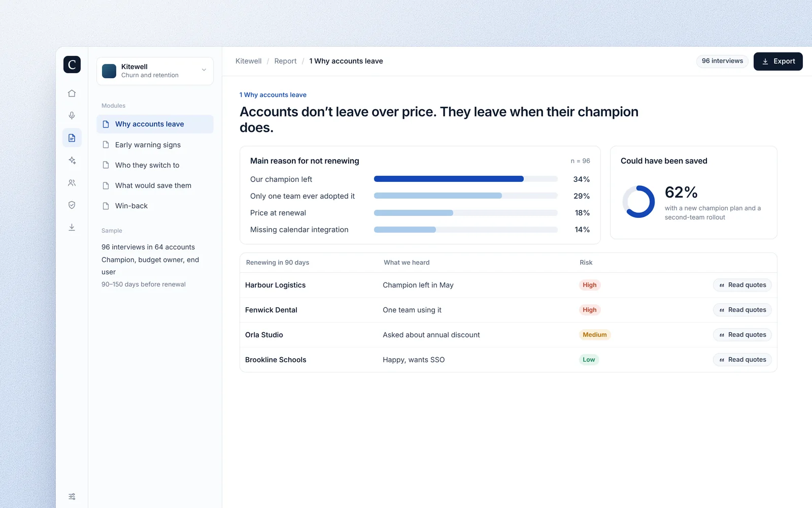Open the settings sliders icon at the bottom
Image resolution: width=812 pixels, height=508 pixels.
[72, 497]
